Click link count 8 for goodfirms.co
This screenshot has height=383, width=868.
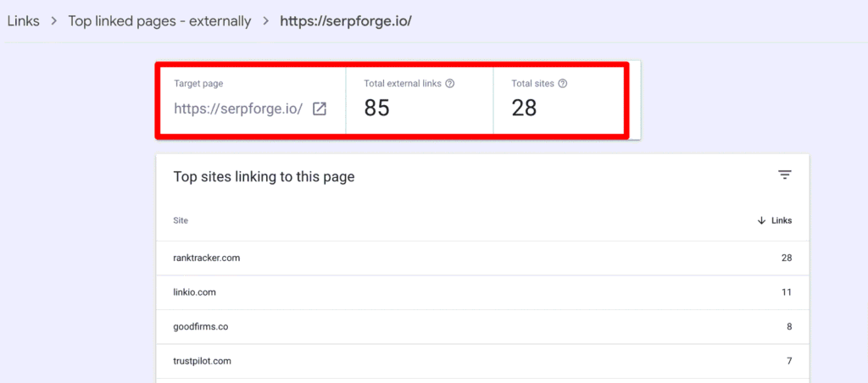[x=789, y=326]
